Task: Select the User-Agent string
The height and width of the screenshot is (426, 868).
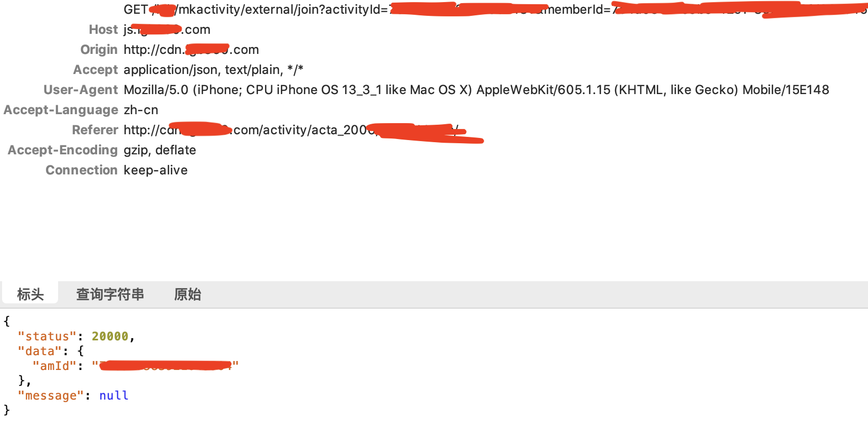Action: click(x=476, y=90)
